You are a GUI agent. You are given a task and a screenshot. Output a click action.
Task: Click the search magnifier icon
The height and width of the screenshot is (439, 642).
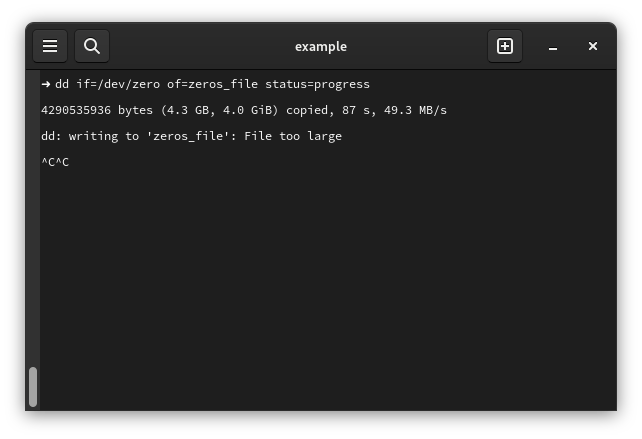click(92, 46)
